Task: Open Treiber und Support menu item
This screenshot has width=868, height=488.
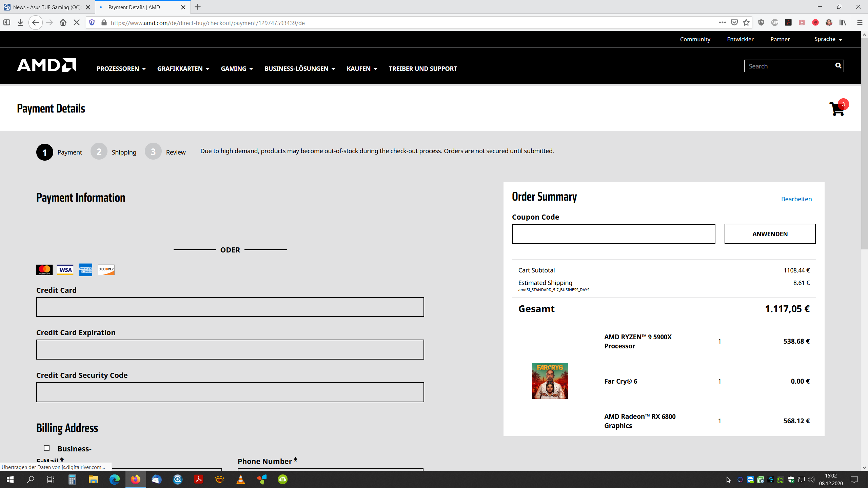Action: [x=422, y=68]
